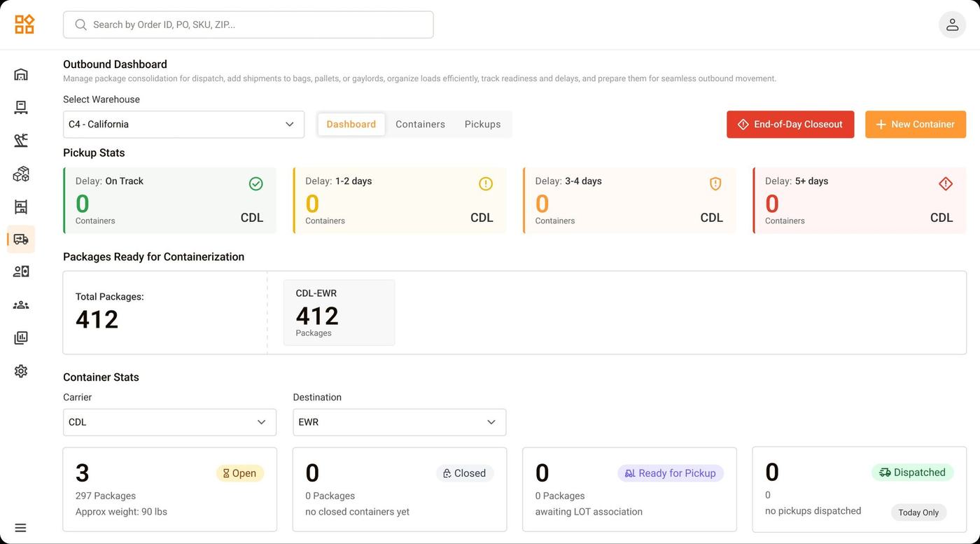Viewport: 980px width, 544px height.
Task: Select the Closed containers status badge
Action: (465, 473)
